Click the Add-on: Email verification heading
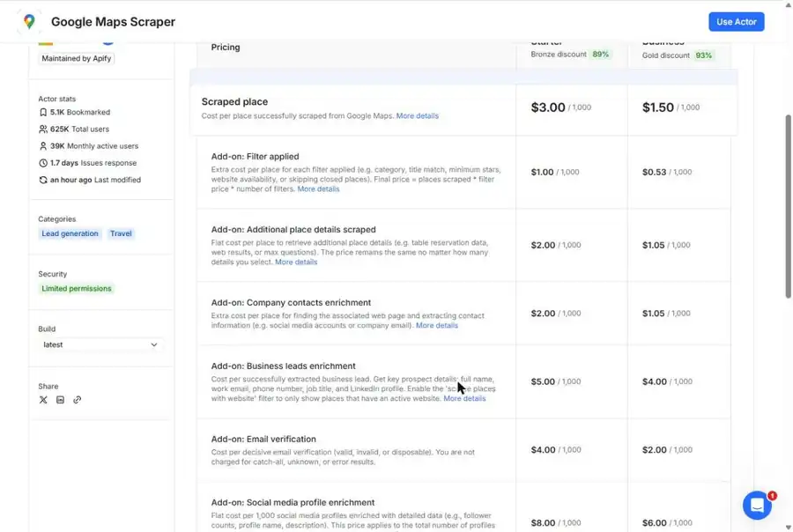This screenshot has height=532, width=793. (263, 440)
